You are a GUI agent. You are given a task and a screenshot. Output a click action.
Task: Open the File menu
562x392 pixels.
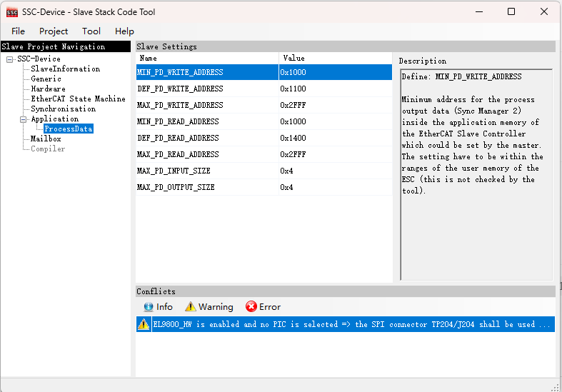(x=18, y=31)
